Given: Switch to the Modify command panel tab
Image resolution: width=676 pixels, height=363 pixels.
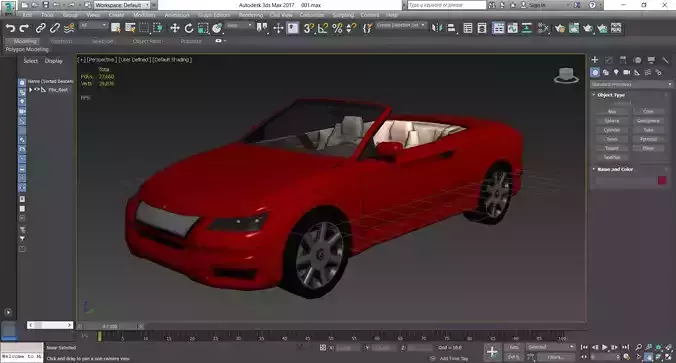Looking at the screenshot, I should [609, 60].
